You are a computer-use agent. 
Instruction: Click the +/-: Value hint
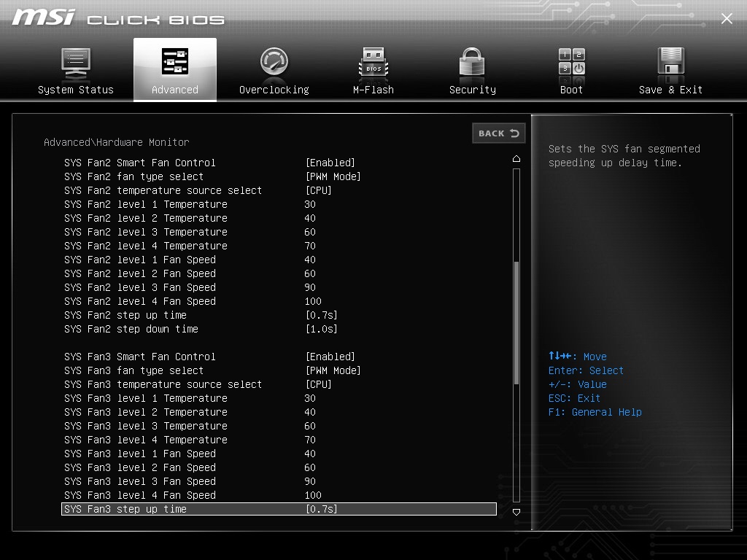[578, 384]
